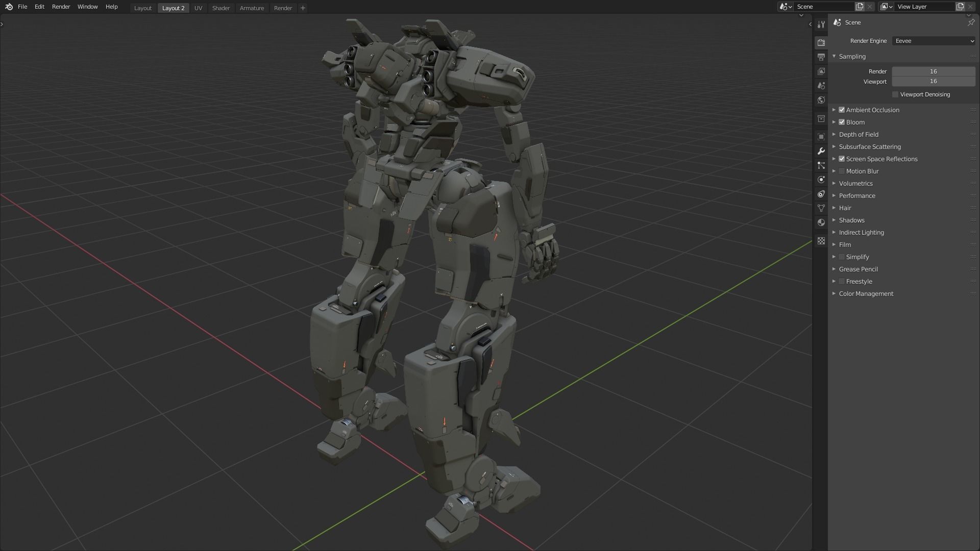Open the Object properties tab
Viewport: 980px width, 551px height.
click(821, 137)
